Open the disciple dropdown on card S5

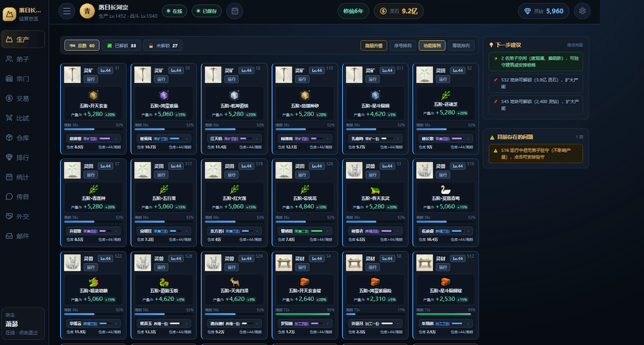tap(164, 139)
